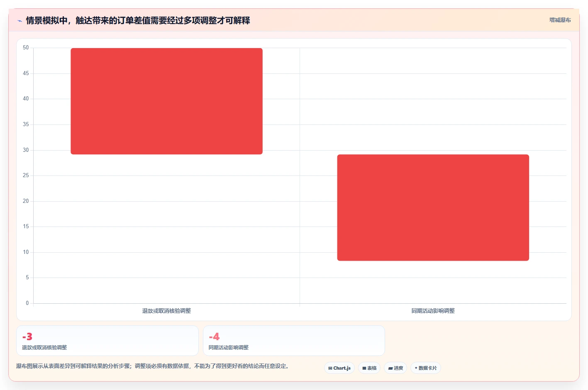588x390 pixels.
Task: Open the -4 同期活动影响调整 data card
Action: (294, 341)
